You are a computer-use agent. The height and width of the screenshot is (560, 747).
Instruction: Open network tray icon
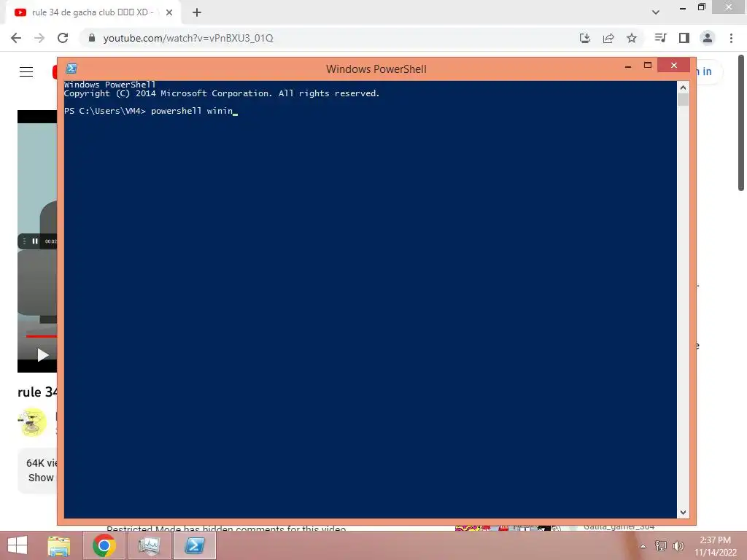[x=661, y=546]
